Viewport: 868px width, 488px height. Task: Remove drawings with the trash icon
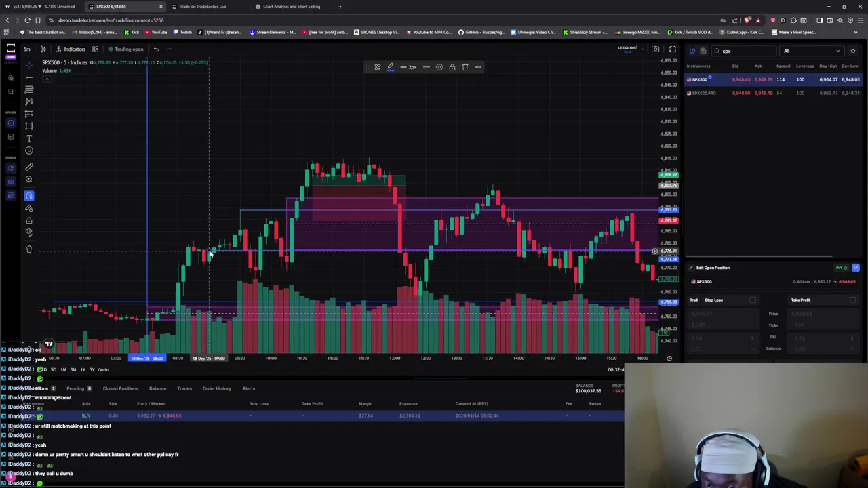tap(29, 249)
